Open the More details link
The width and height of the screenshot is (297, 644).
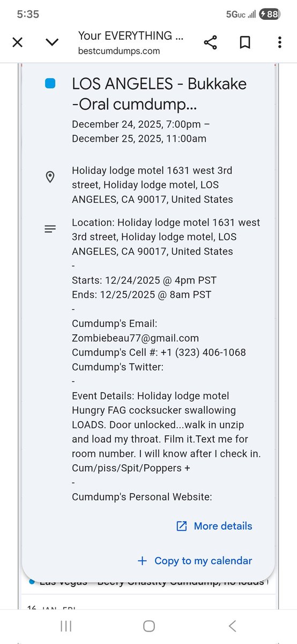tap(223, 526)
